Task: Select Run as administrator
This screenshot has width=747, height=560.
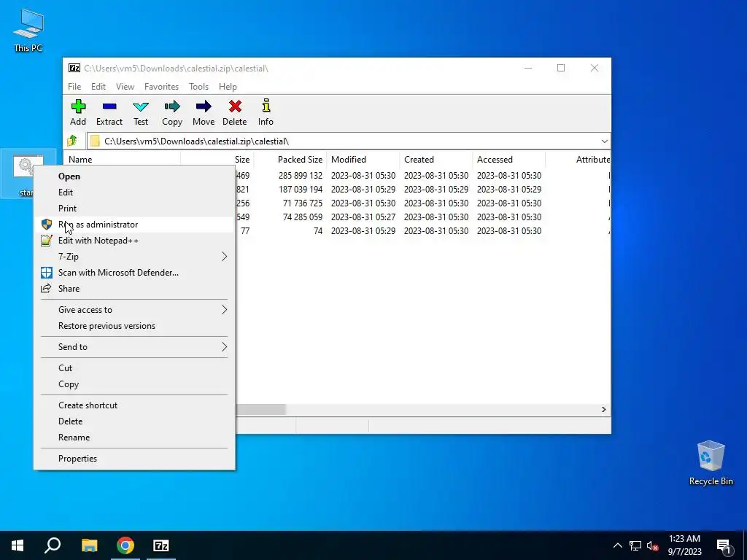Action: point(134,225)
